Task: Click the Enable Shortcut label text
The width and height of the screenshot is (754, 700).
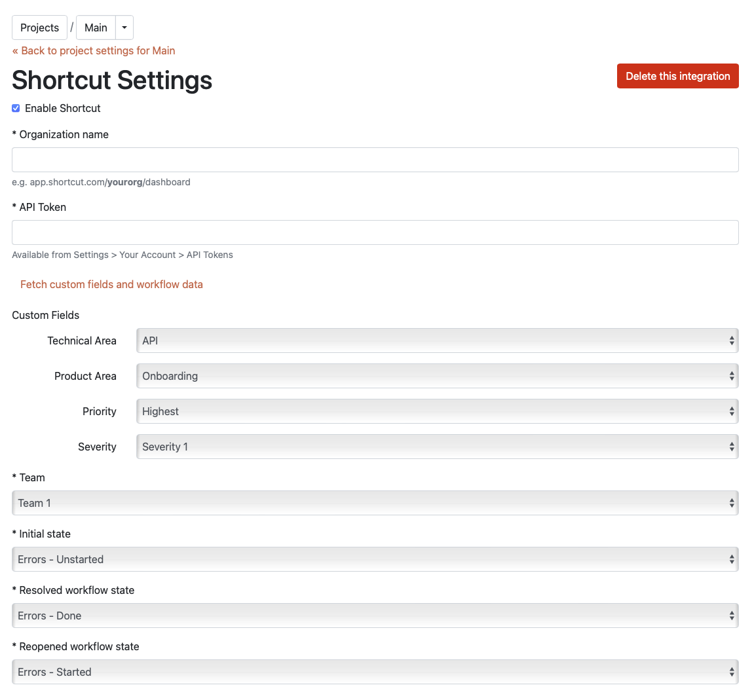Action: [62, 108]
